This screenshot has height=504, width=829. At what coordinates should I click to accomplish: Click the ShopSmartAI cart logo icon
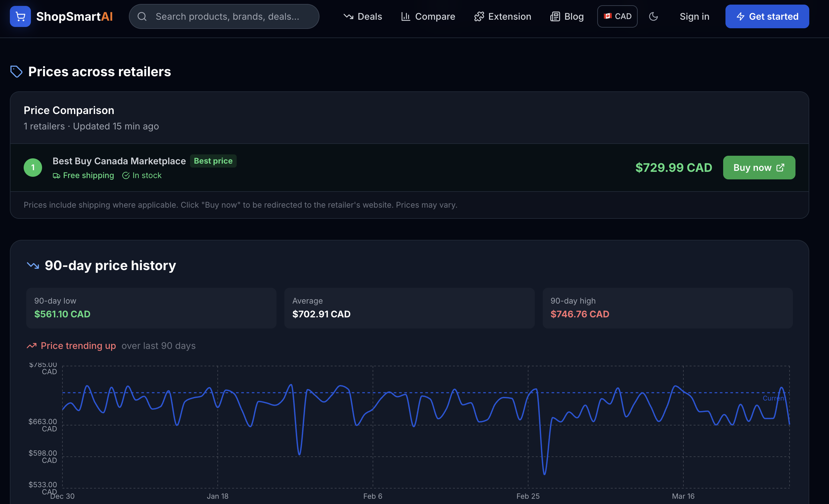click(20, 16)
